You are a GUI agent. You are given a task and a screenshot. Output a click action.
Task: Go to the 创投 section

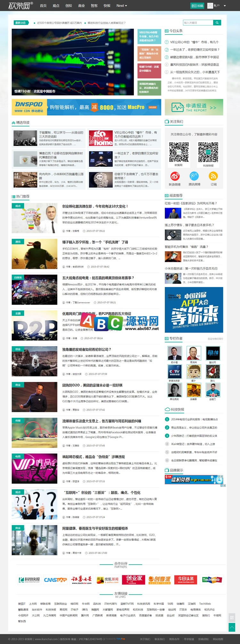point(69,6)
